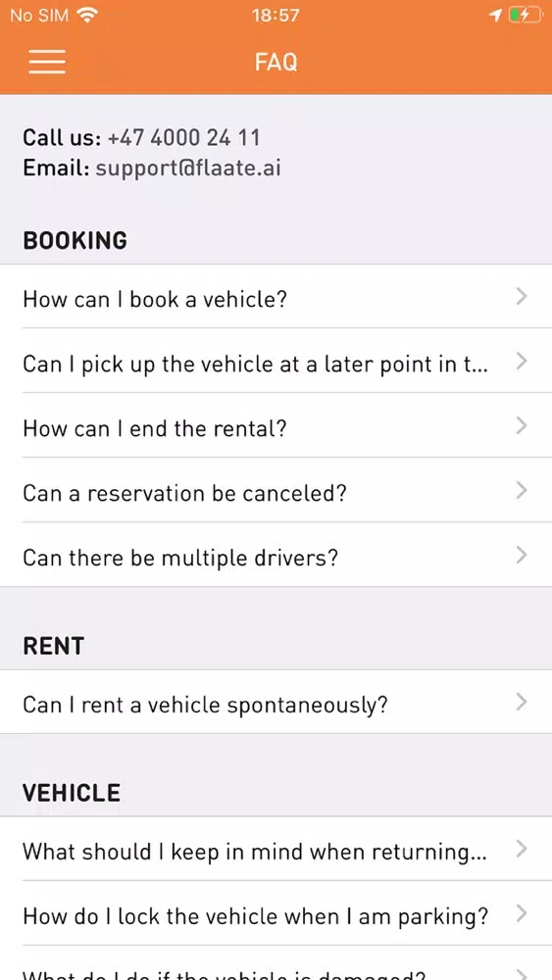This screenshot has width=552, height=980.
Task: Open the chevron for later pick-up question
Action: click(x=522, y=362)
